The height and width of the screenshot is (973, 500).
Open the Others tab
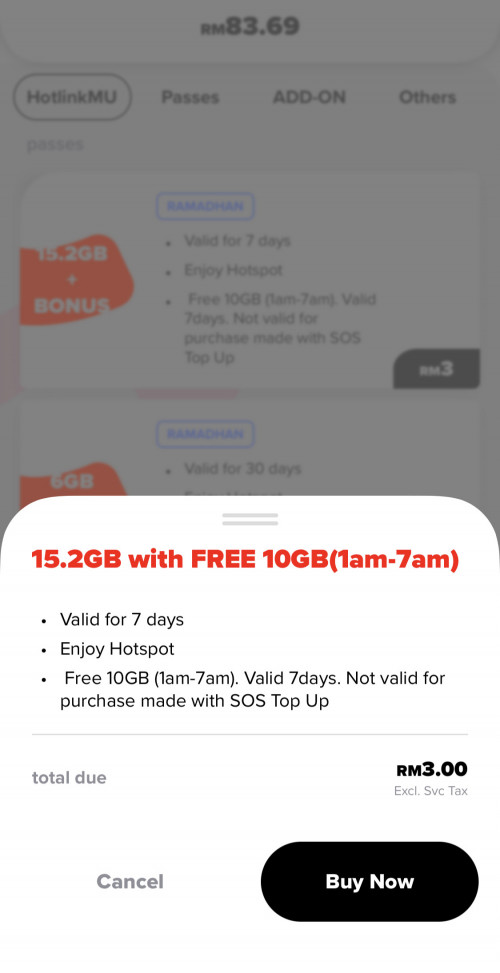(x=427, y=97)
